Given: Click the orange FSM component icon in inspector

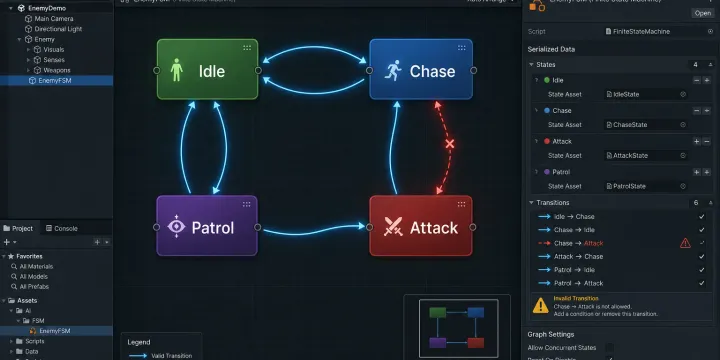Looking at the screenshot, I should [x=537, y=5].
